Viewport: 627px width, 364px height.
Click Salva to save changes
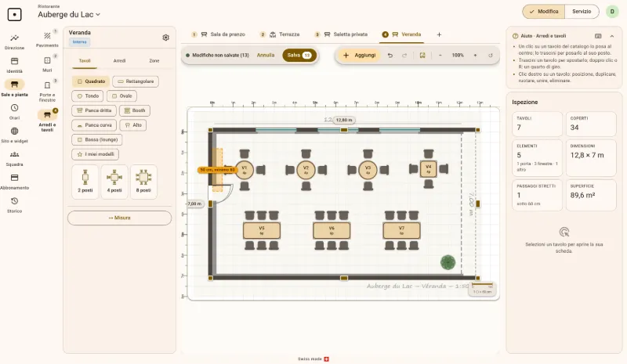299,55
